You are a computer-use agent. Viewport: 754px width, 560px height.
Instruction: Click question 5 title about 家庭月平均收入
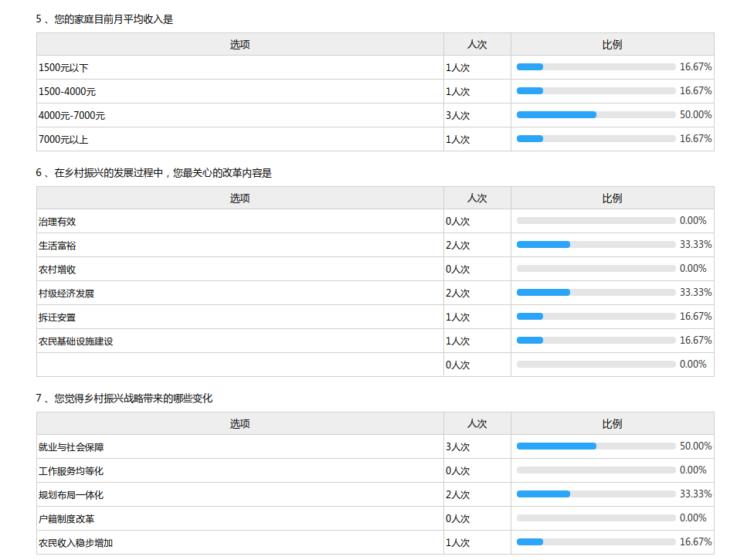point(104,19)
